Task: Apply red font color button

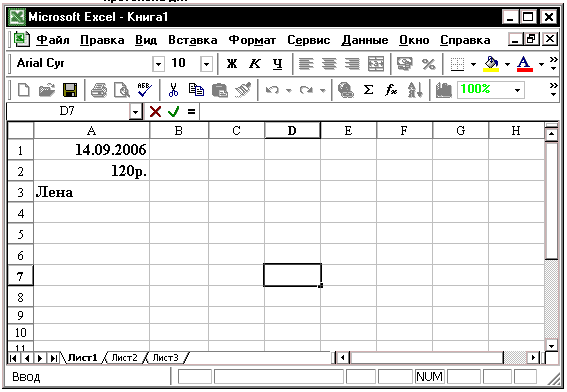Action: [525, 64]
